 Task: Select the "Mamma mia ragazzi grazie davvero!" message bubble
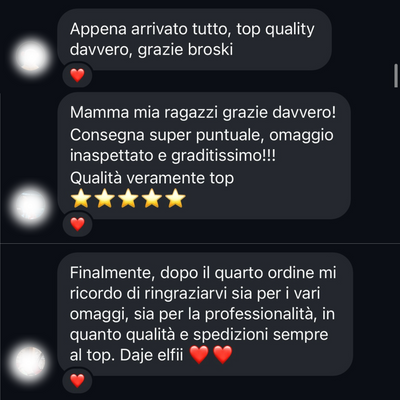pos(204,156)
